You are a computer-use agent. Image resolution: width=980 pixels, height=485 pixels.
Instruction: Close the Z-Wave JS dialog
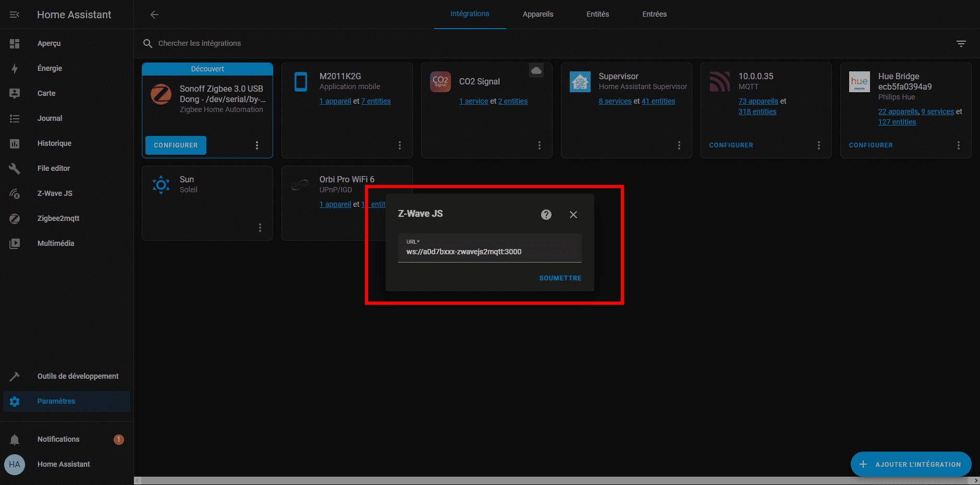coord(573,215)
